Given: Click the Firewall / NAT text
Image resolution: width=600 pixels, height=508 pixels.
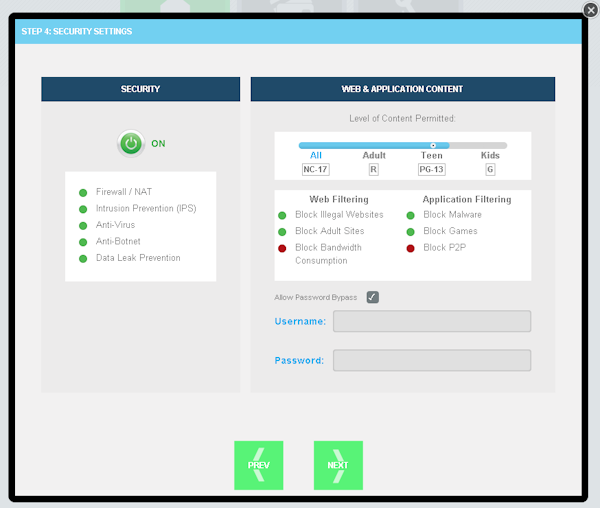Looking at the screenshot, I should [x=124, y=192].
